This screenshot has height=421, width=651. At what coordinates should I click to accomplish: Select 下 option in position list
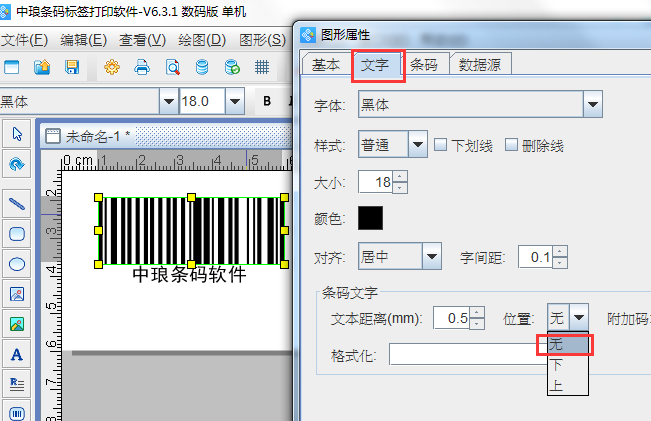tap(557, 364)
